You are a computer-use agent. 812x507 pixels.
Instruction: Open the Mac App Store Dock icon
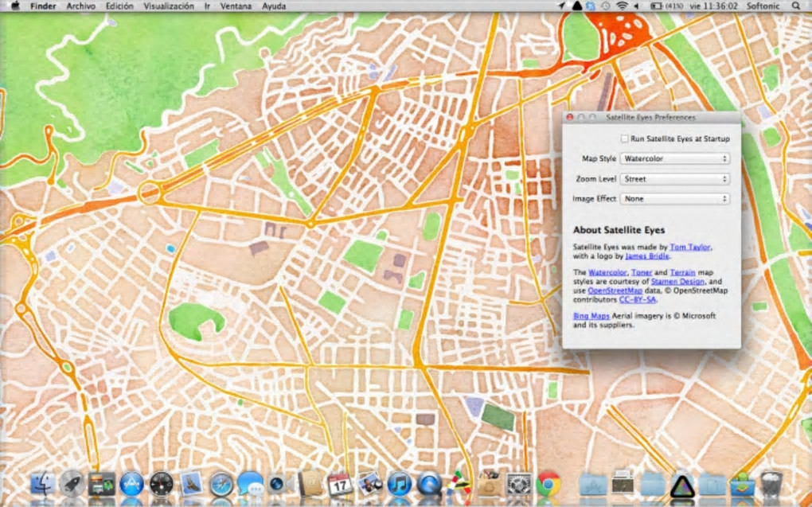point(131,483)
